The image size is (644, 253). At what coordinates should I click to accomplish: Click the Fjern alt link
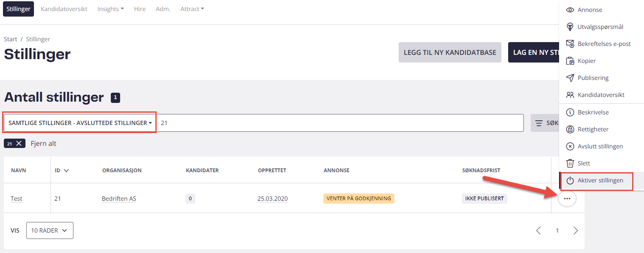(x=43, y=144)
